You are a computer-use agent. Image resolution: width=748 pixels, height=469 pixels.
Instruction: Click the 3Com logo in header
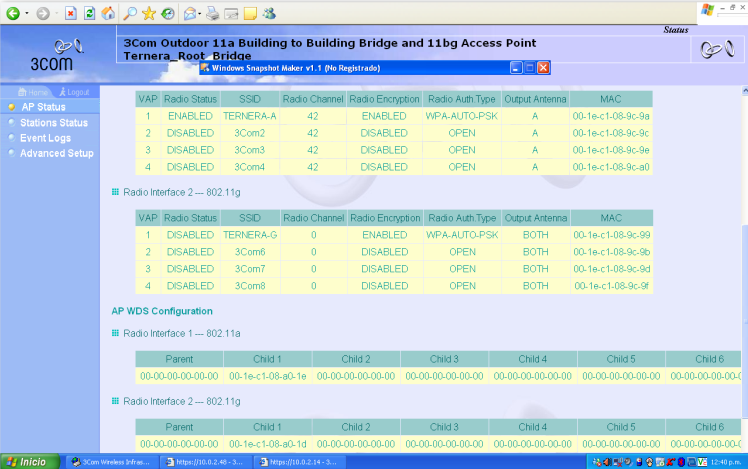pos(50,62)
